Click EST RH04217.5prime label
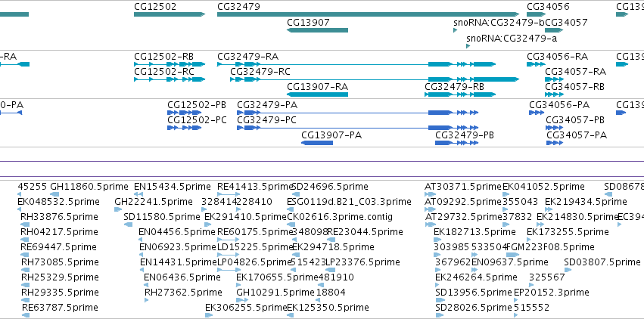The height and width of the screenshot is (319, 644). 59,232
